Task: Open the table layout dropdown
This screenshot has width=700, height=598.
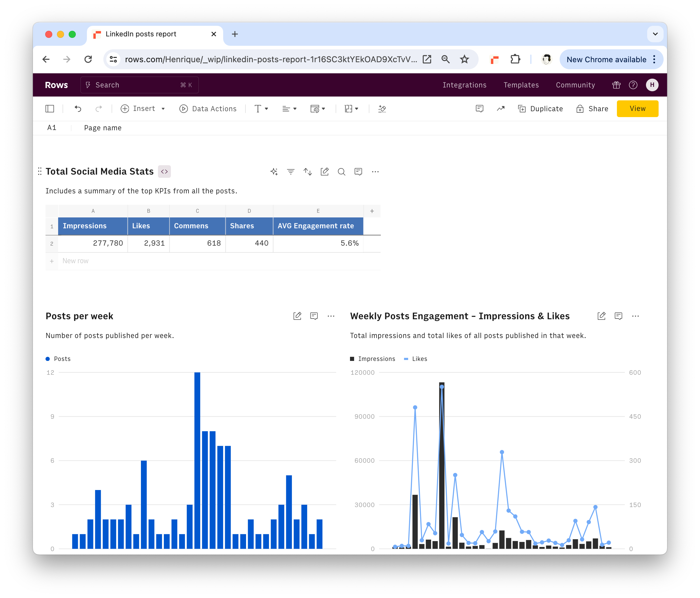Action: [351, 109]
